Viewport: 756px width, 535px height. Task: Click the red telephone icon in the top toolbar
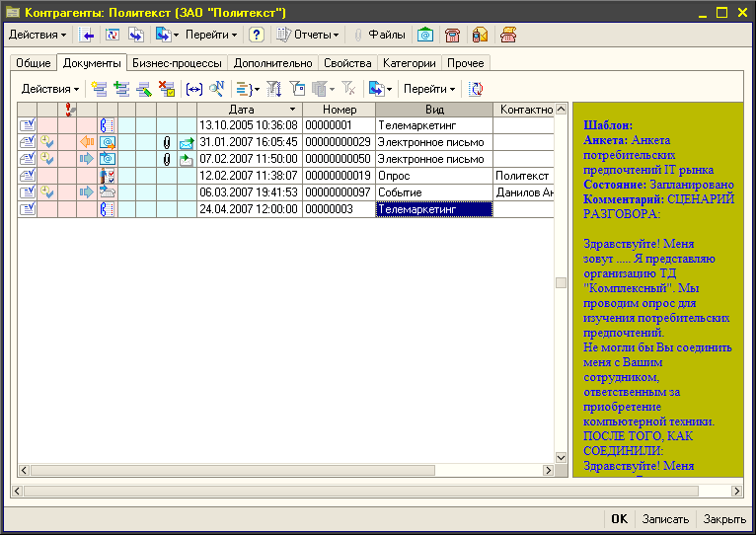pos(452,35)
